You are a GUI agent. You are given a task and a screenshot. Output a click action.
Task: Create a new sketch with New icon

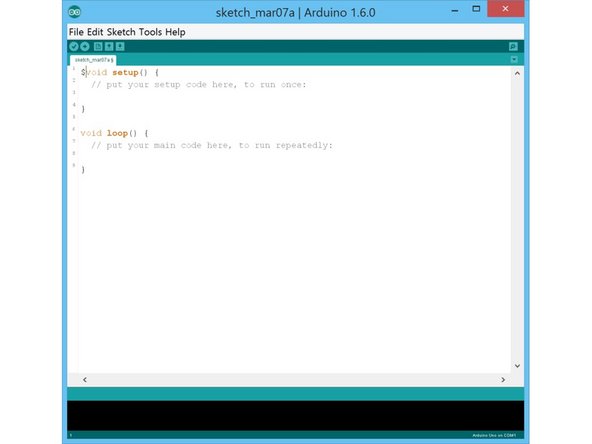[98, 46]
